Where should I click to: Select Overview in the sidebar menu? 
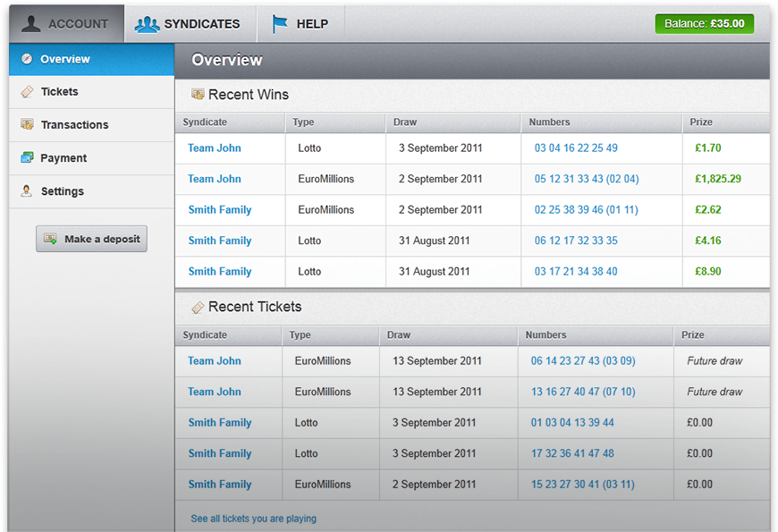pyautogui.click(x=91, y=59)
